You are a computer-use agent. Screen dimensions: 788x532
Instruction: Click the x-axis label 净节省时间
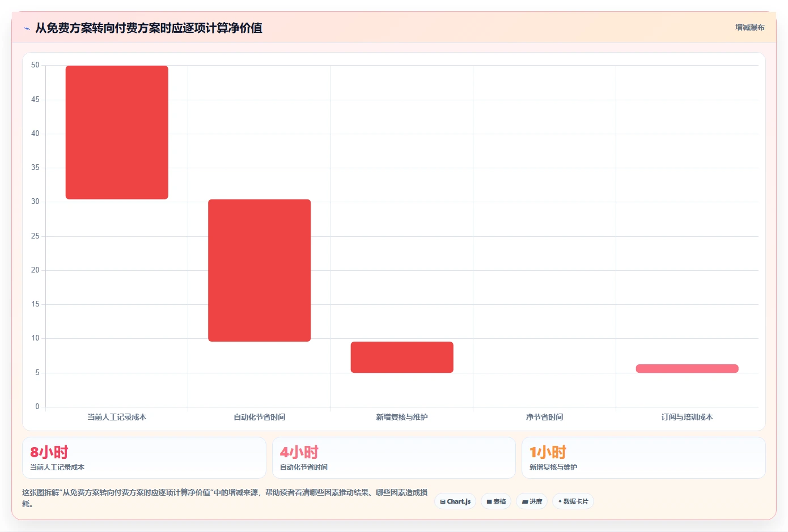(x=544, y=417)
